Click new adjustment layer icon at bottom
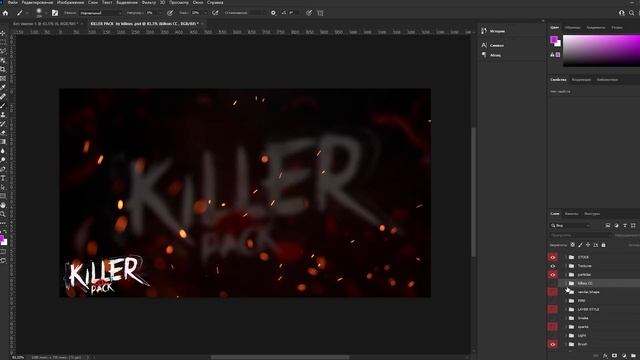The image size is (640, 360). click(624, 356)
